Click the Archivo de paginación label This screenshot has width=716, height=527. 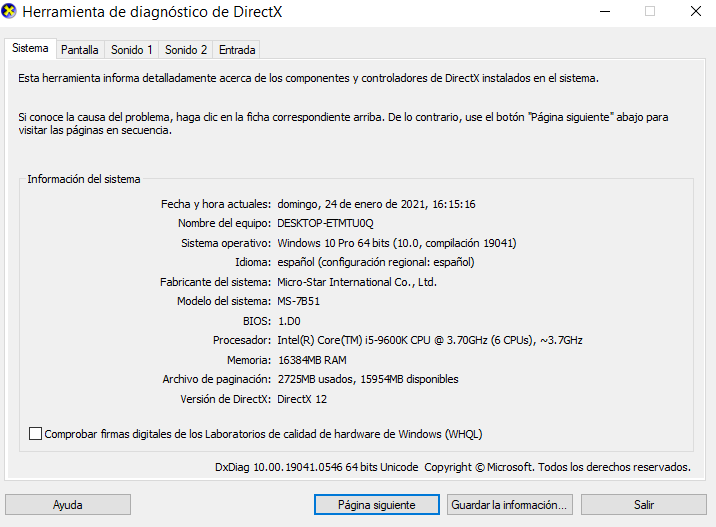click(x=217, y=379)
